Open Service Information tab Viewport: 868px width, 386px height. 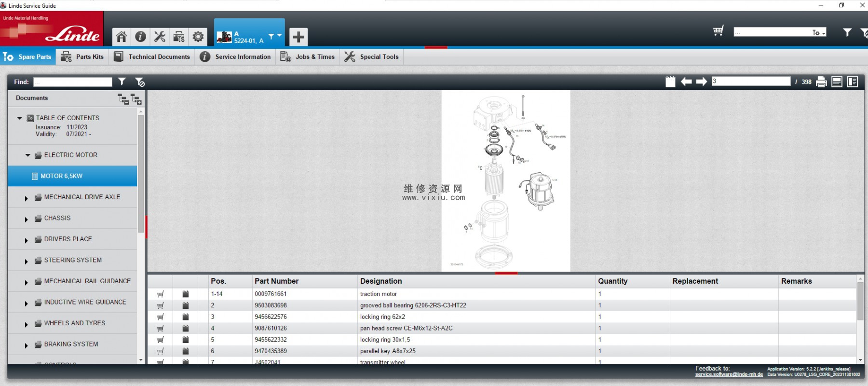pyautogui.click(x=235, y=56)
